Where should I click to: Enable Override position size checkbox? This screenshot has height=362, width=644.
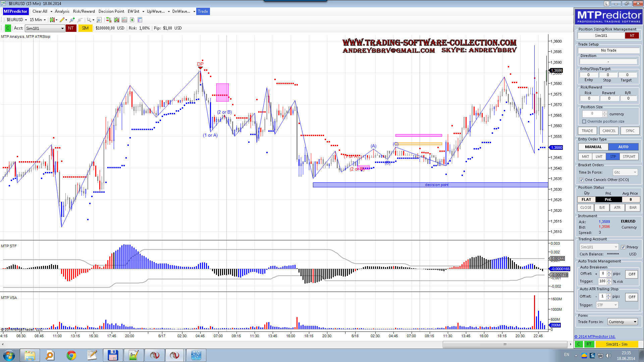pos(584,122)
